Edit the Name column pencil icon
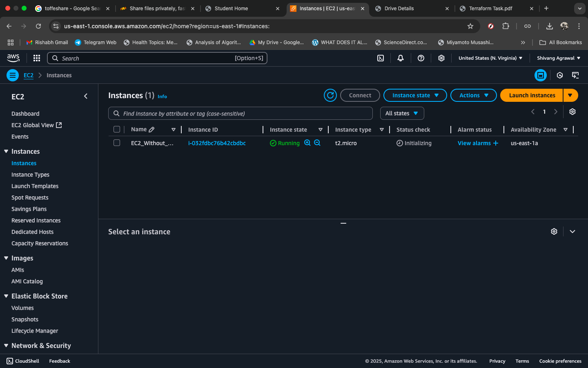Image resolution: width=588 pixels, height=368 pixels. [x=151, y=130]
